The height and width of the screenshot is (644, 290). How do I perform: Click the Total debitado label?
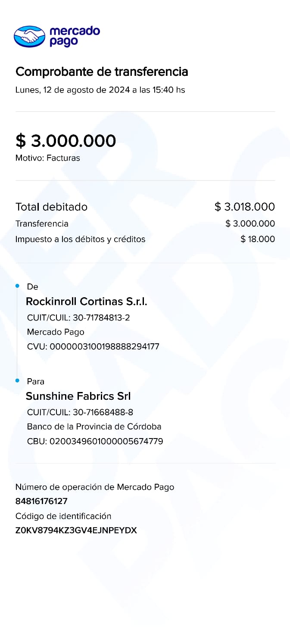51,207
